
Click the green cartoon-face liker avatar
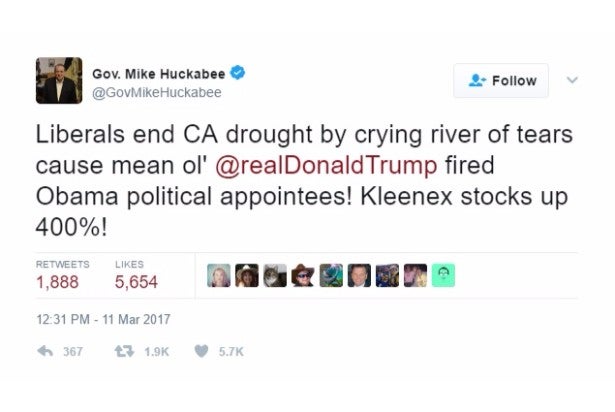point(444,274)
